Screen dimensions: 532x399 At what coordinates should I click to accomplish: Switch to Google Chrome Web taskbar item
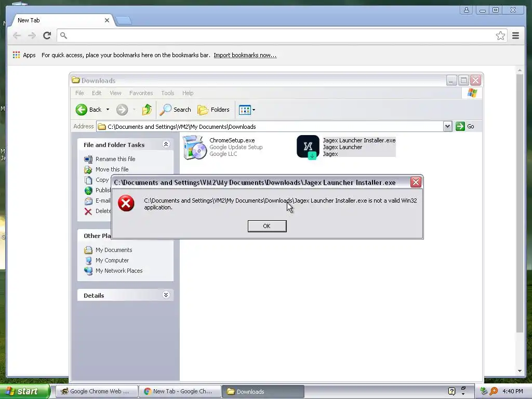pyautogui.click(x=97, y=391)
